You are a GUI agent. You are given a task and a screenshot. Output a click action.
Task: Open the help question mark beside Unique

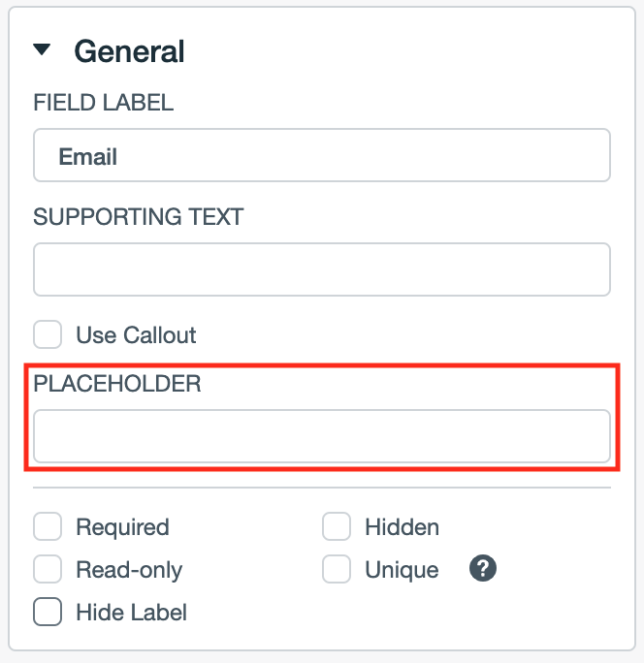click(x=482, y=569)
